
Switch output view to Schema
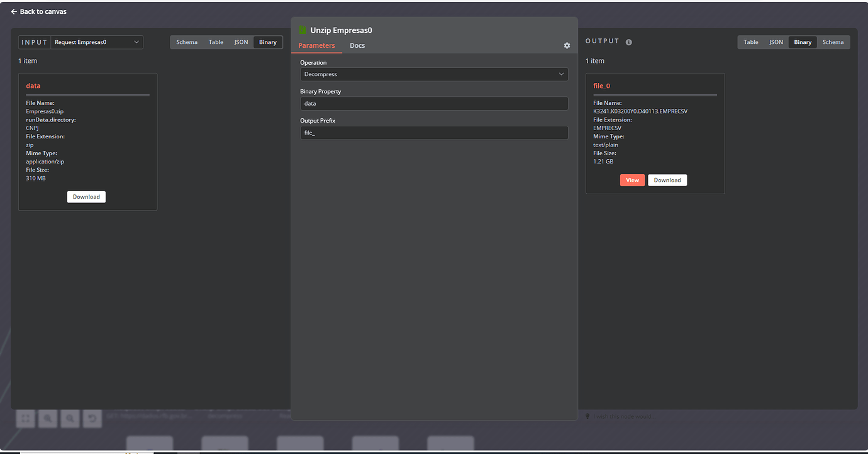(x=833, y=42)
